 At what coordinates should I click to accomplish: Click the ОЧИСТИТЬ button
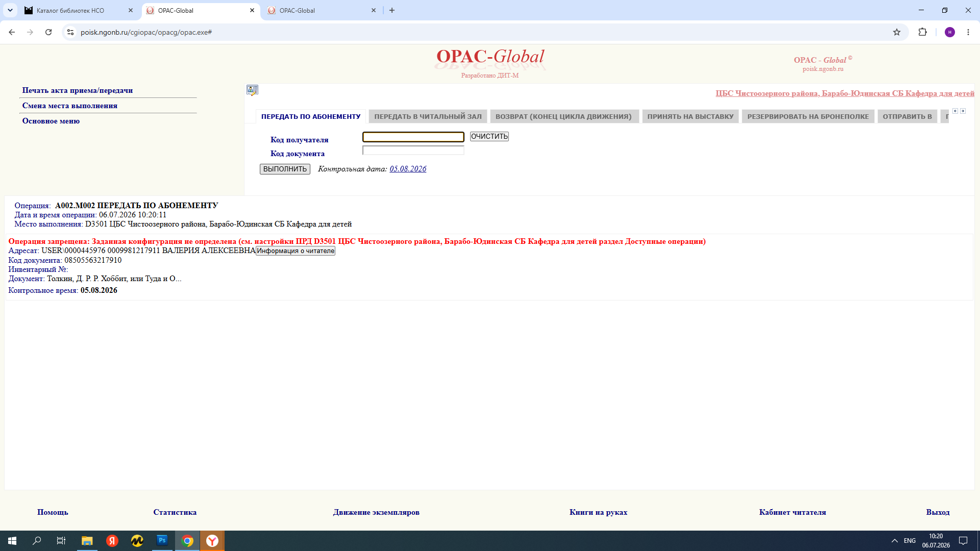coord(489,136)
